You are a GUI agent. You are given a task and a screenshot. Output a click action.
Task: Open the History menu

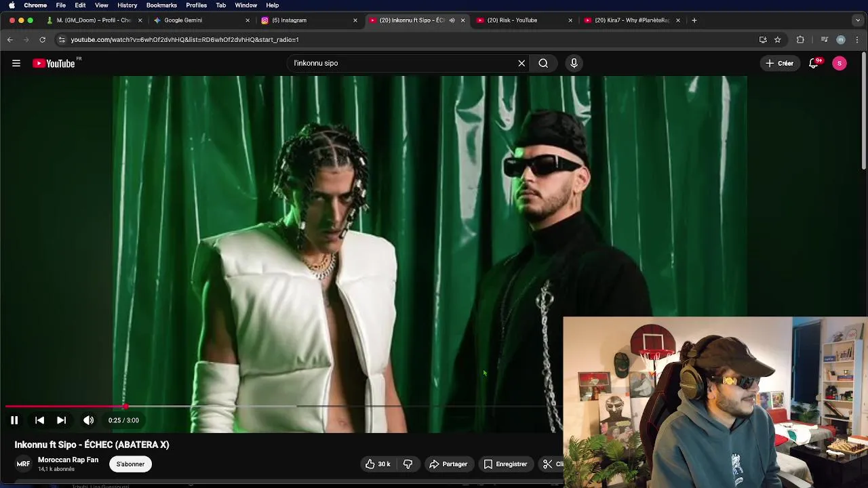point(127,5)
